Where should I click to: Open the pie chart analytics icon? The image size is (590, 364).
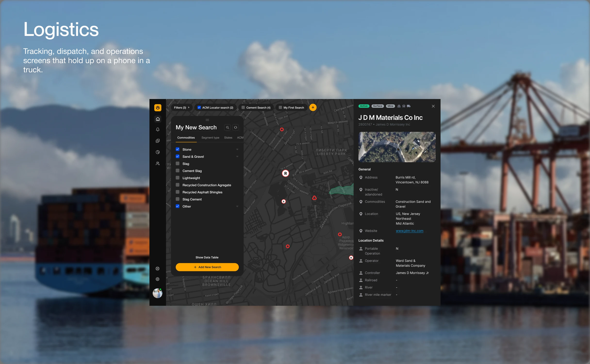click(x=158, y=152)
